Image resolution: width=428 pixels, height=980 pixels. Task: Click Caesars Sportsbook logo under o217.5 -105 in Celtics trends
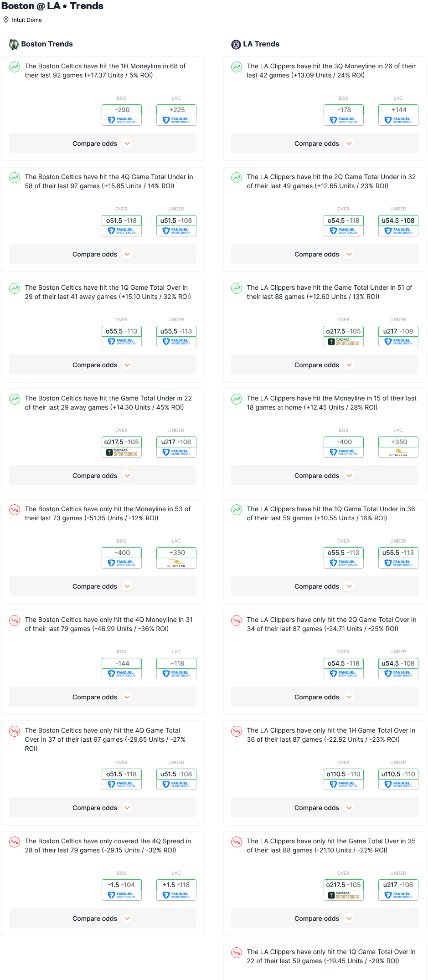coord(122,452)
